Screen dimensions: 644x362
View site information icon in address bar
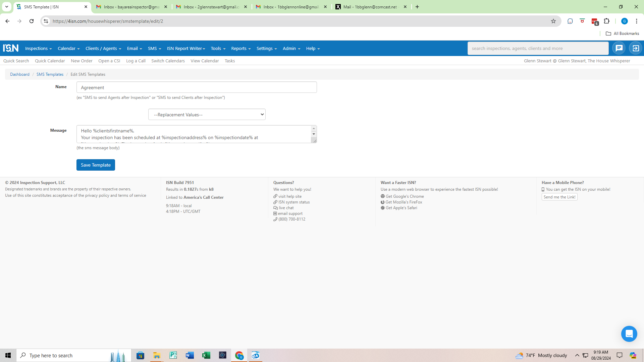(x=46, y=21)
